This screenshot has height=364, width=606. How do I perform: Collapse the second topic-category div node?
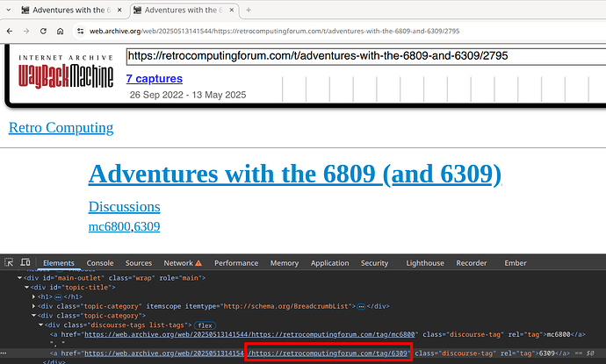point(33,316)
